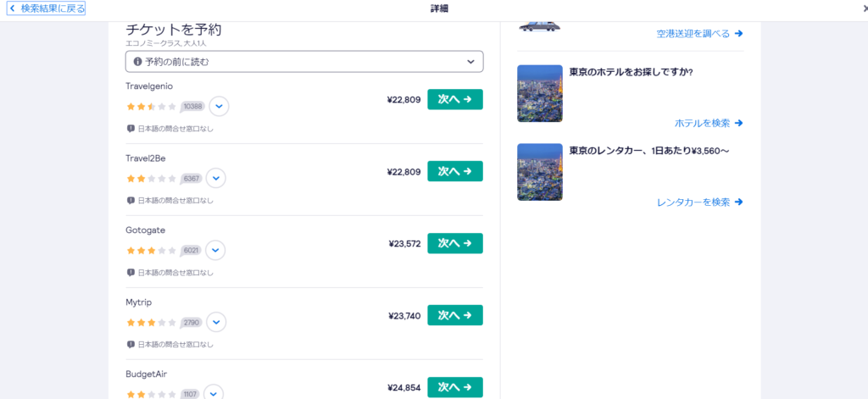
Task: Click the speech bubble icon under Gotogate
Action: coord(131,272)
